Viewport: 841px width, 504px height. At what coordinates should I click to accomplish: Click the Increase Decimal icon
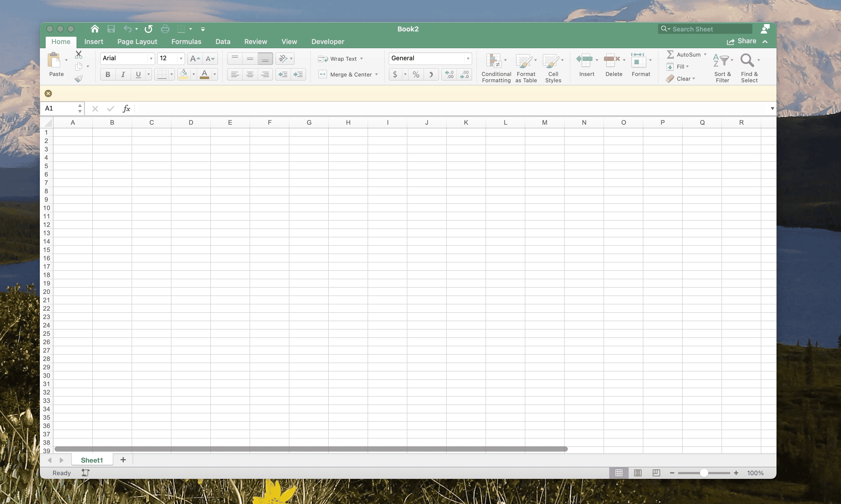(x=449, y=74)
